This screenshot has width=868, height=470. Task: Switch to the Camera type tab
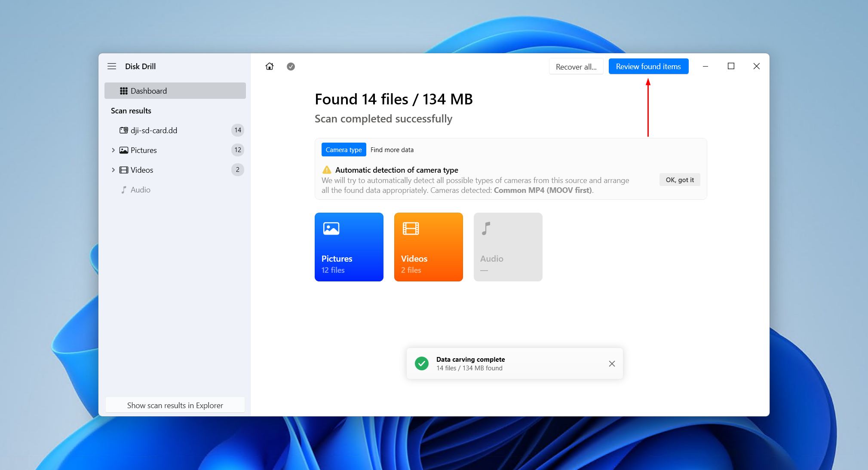click(x=344, y=150)
